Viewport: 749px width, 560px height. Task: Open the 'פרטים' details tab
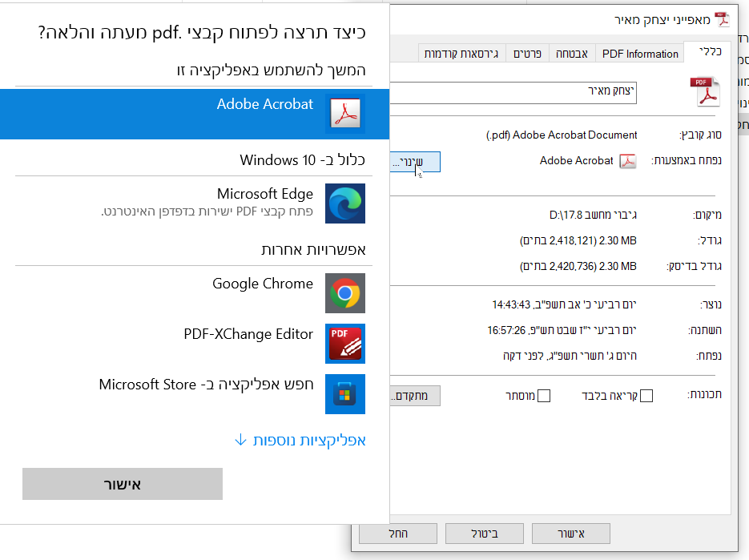(x=527, y=54)
